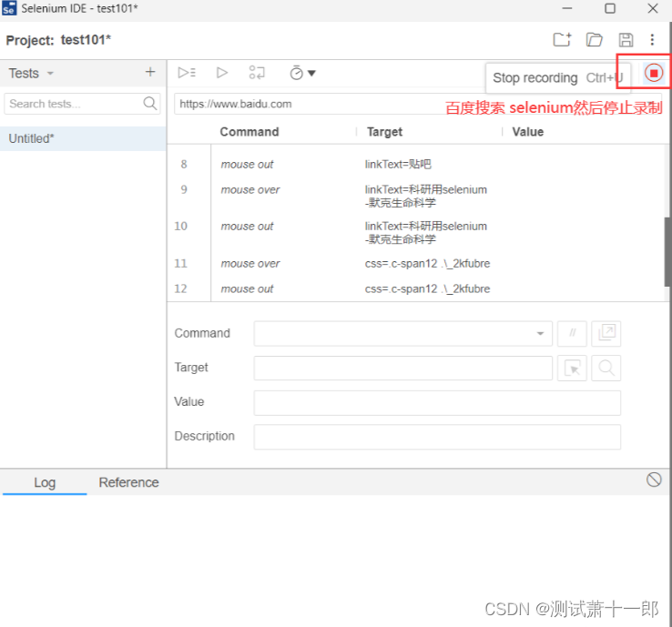Create a new project
The width and height of the screenshot is (672, 627).
(x=562, y=40)
